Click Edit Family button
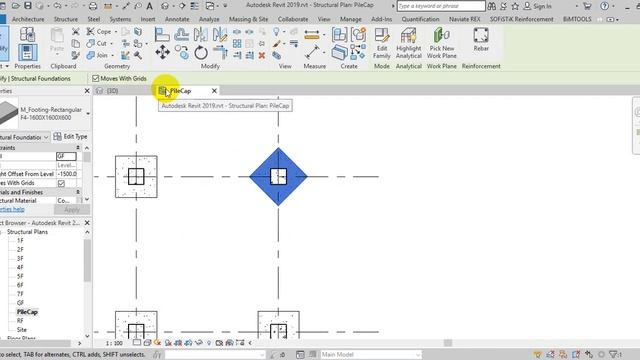The height and width of the screenshot is (360, 640). coord(382,44)
